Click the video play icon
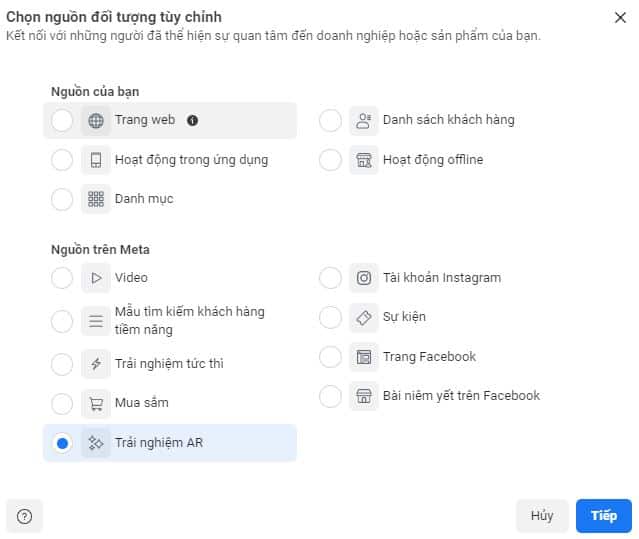 click(x=96, y=277)
